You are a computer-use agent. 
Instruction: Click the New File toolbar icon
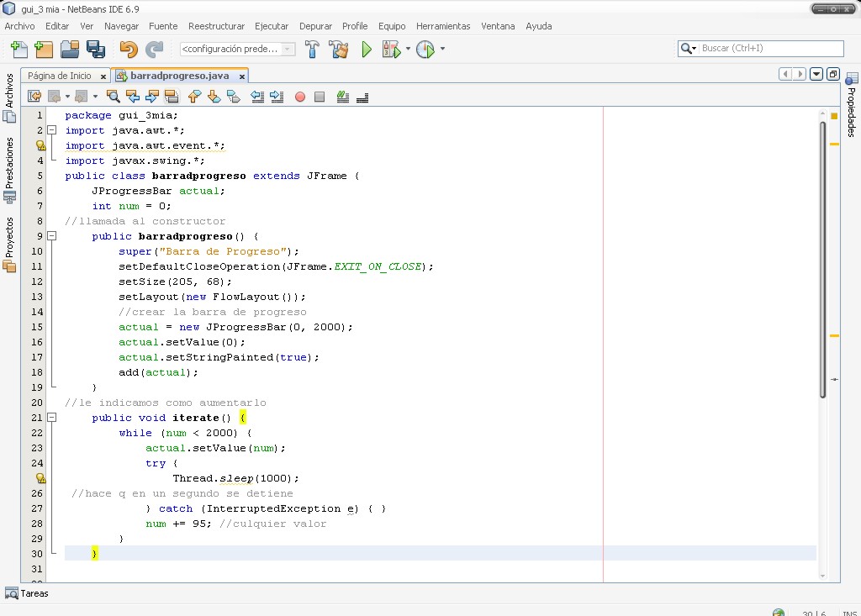[18, 50]
